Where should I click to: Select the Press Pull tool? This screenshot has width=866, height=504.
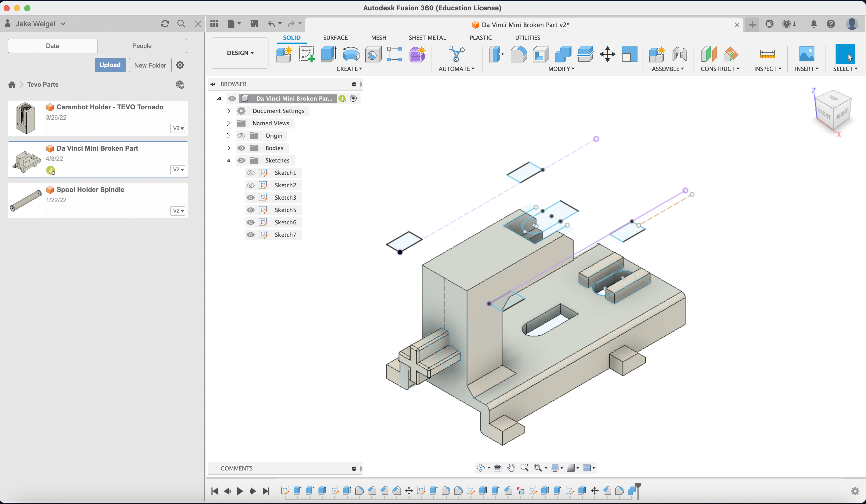(x=496, y=54)
